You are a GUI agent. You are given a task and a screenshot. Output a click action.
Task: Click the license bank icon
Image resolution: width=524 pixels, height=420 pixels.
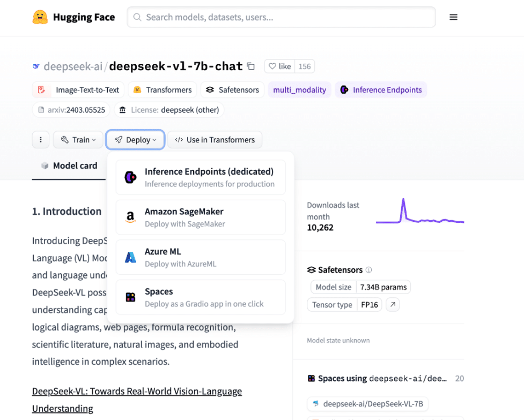click(x=123, y=110)
